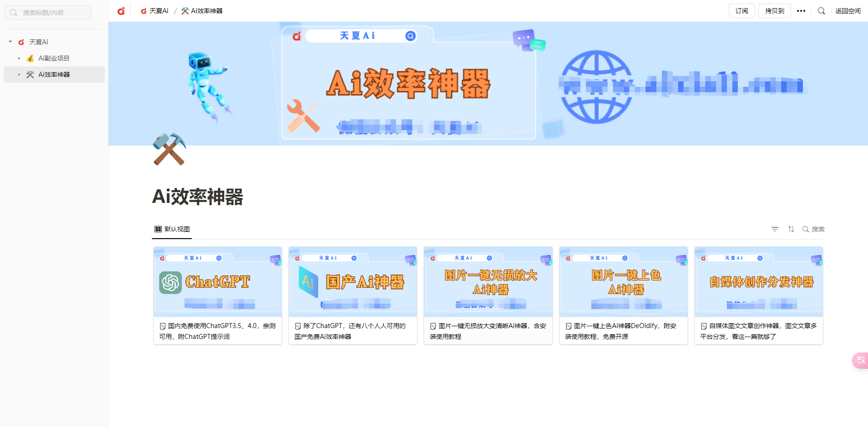Click the pink translate floating button

pos(860,360)
